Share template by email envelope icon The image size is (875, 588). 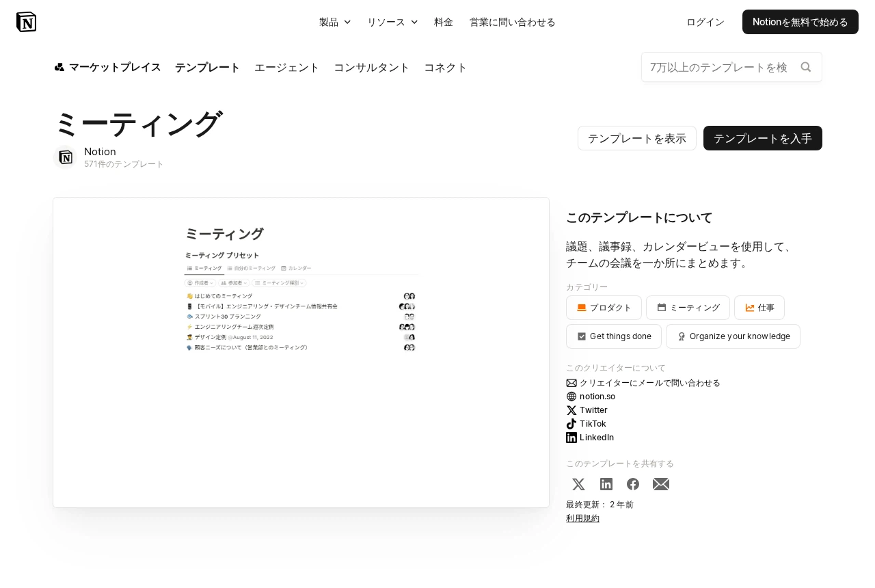661,484
